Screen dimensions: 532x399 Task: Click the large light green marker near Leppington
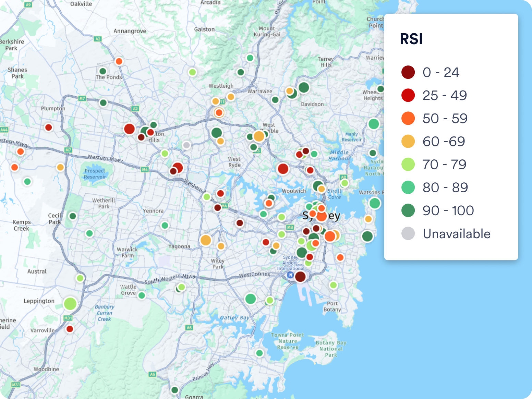click(x=70, y=304)
